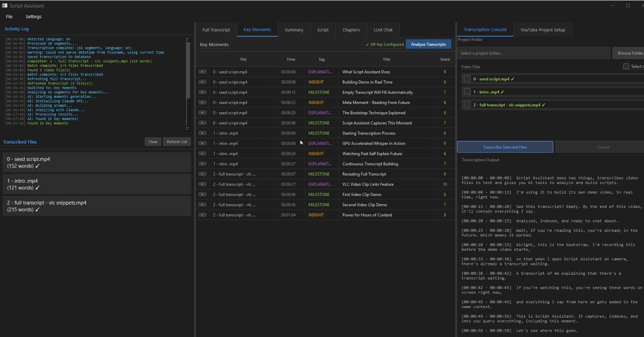
Task: Click the Analyze Transcripts button
Action: click(x=428, y=44)
